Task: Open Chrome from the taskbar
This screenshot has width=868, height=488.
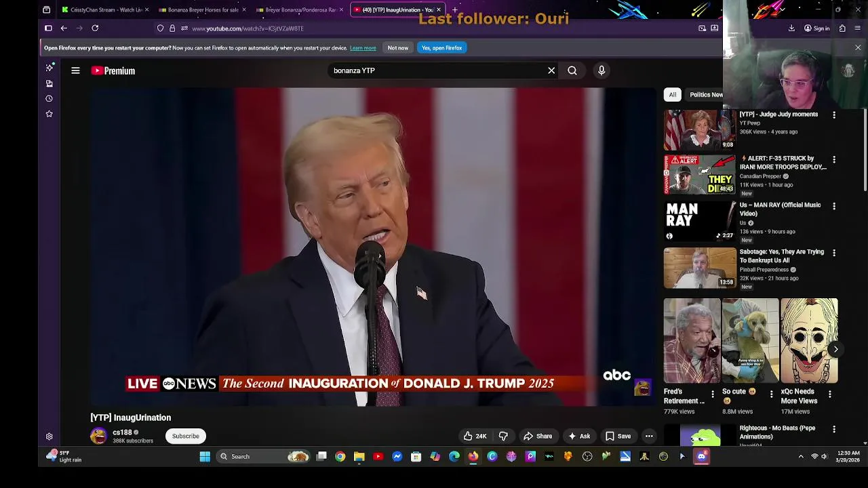Action: click(x=340, y=457)
